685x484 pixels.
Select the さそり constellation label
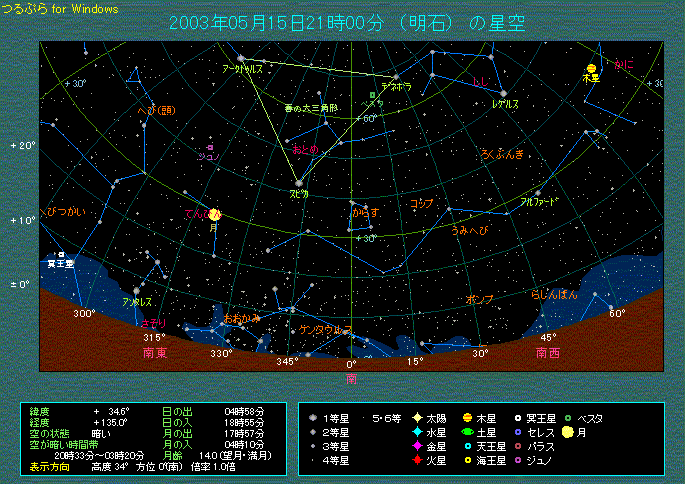coord(153,323)
